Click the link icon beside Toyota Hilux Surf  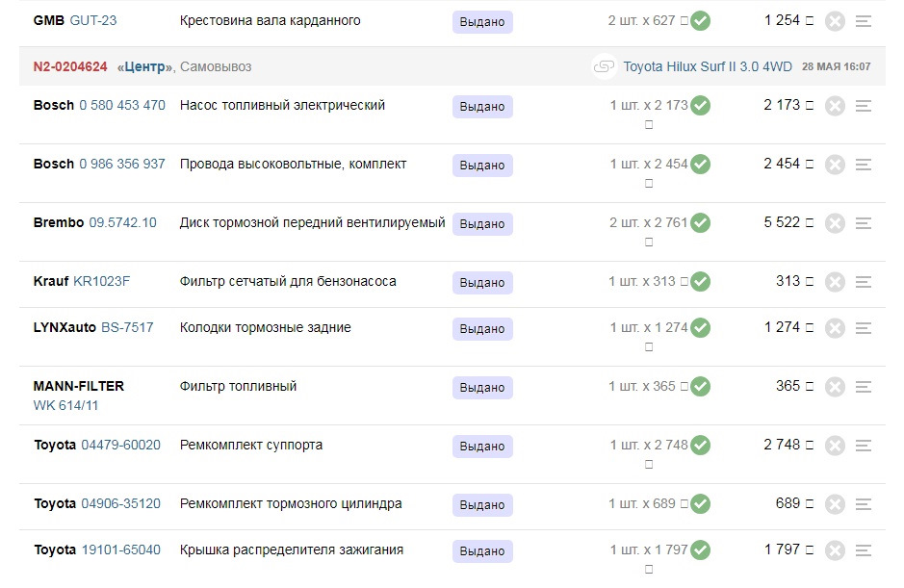[x=605, y=67]
